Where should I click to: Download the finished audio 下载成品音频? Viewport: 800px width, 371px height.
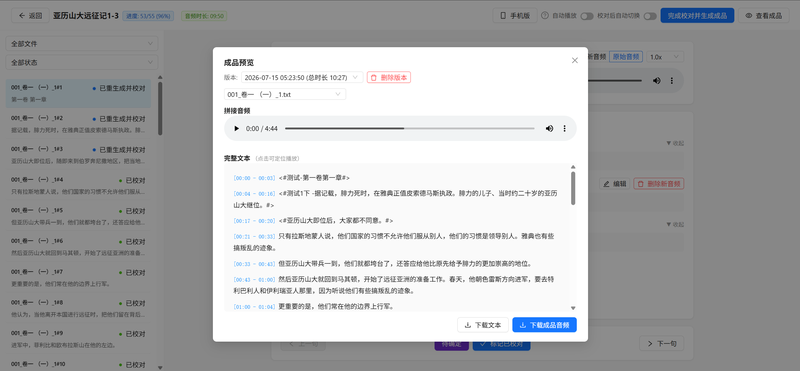544,325
